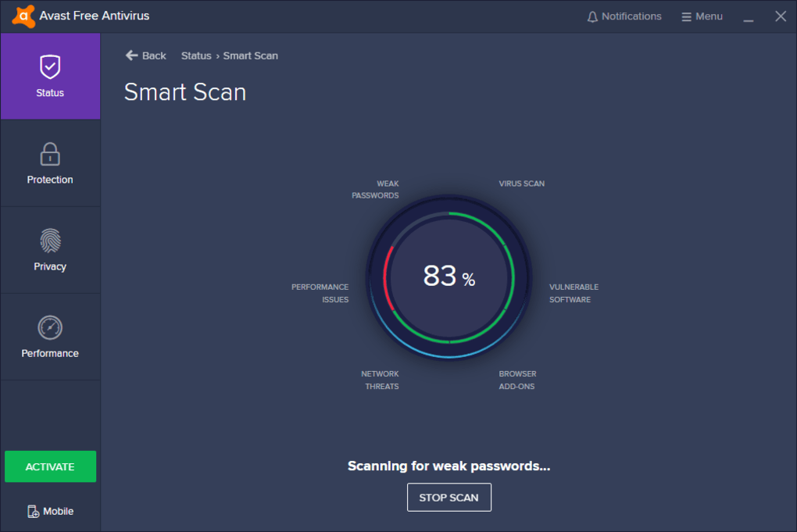Click the 83% scan progress circle
This screenshot has width=797, height=532.
pyautogui.click(x=449, y=277)
